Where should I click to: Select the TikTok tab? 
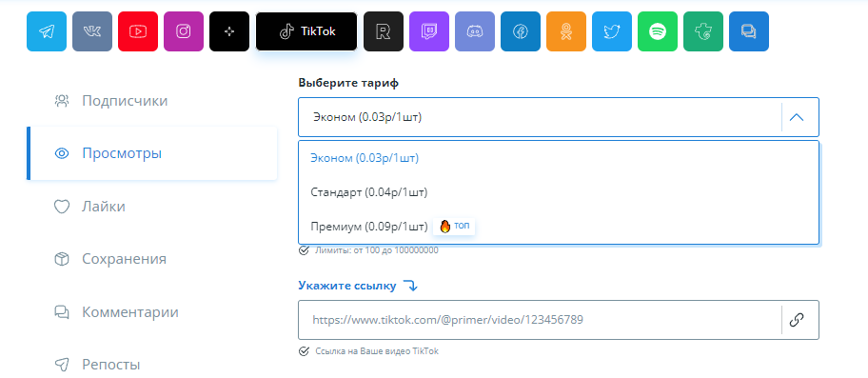tap(306, 31)
